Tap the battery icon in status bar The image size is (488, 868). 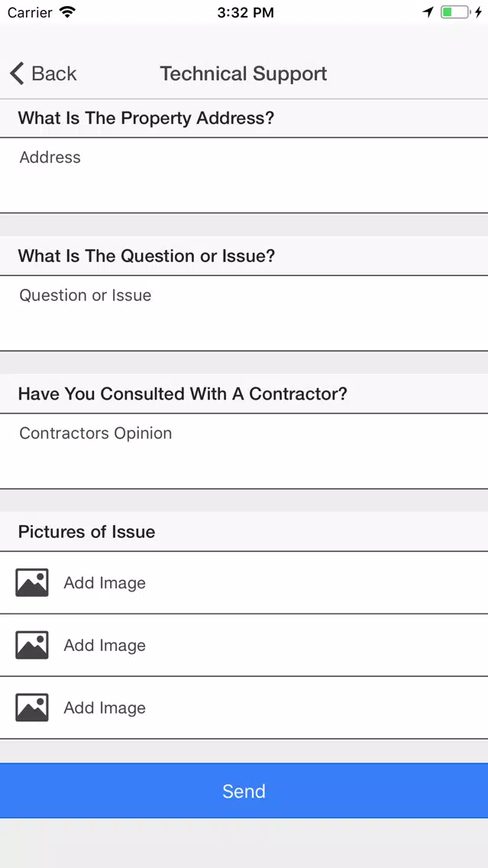(x=454, y=12)
